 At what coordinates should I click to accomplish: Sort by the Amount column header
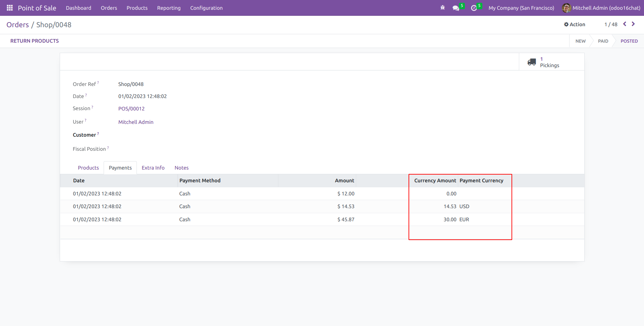tap(344, 181)
